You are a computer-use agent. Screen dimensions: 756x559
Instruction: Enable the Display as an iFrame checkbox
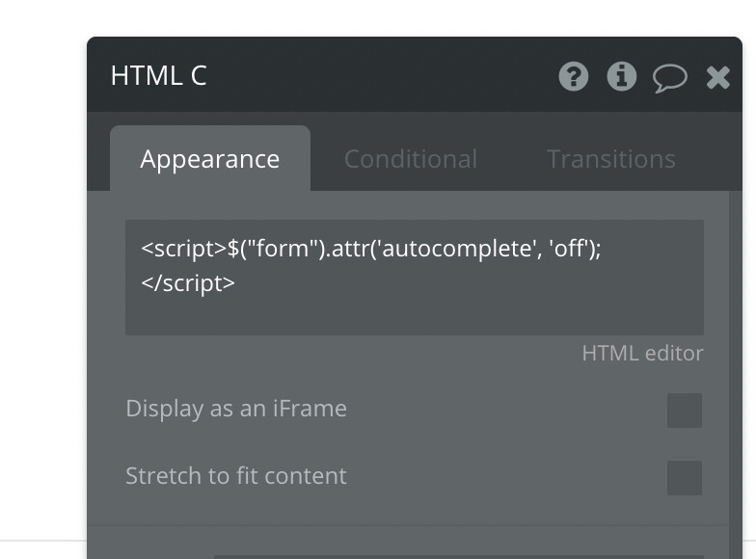tap(685, 411)
